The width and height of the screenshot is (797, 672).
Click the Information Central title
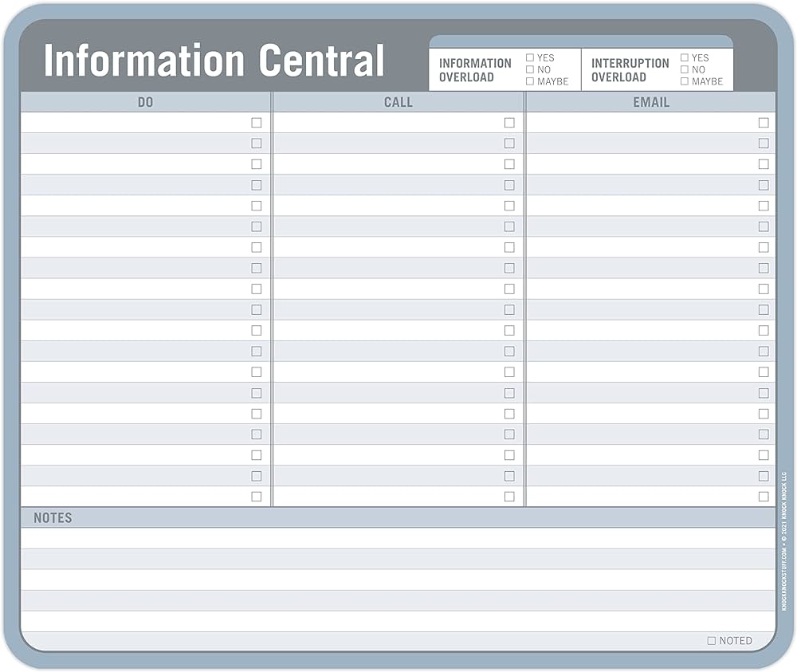[x=214, y=61]
